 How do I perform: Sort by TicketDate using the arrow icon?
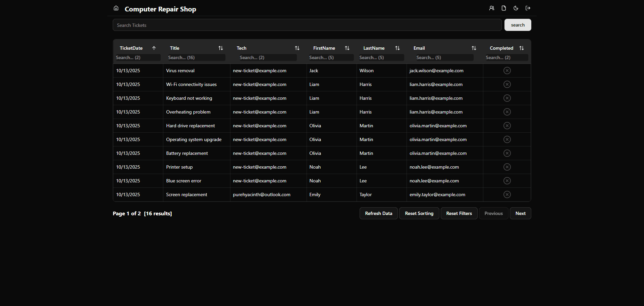pyautogui.click(x=154, y=48)
